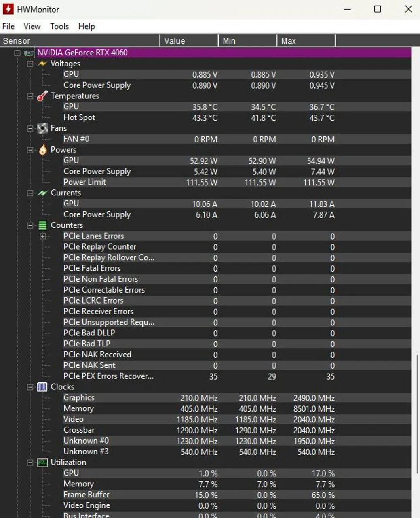Click the Clocks signal icon
The height and width of the screenshot is (518, 420).
click(x=42, y=387)
